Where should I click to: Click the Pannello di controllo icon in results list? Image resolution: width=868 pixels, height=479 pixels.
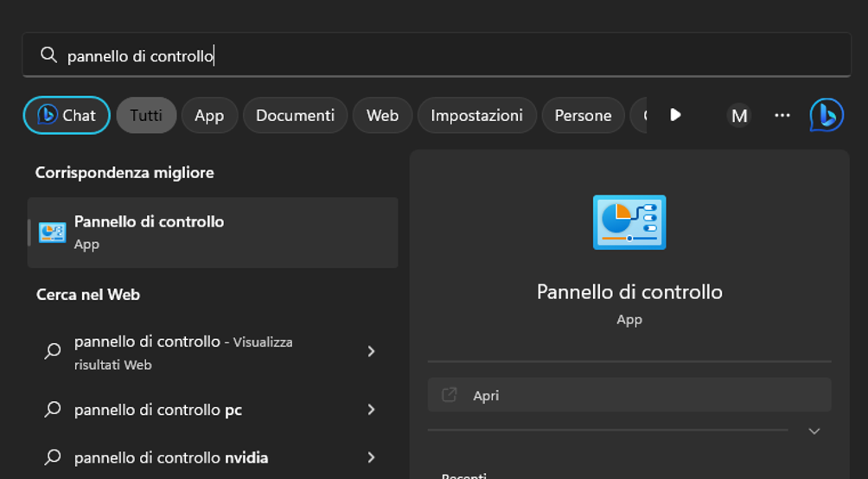(x=53, y=233)
